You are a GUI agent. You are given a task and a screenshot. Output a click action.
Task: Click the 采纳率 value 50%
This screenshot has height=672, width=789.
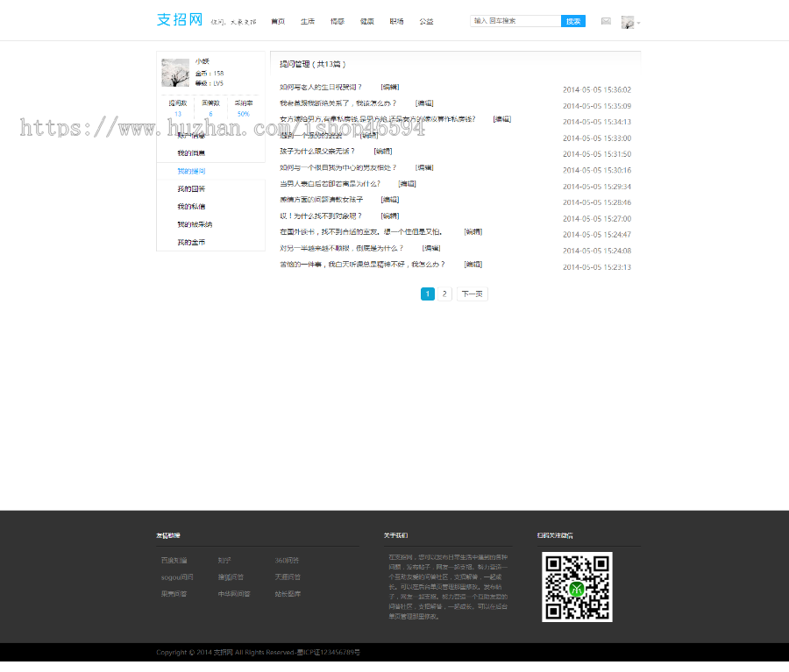244,114
